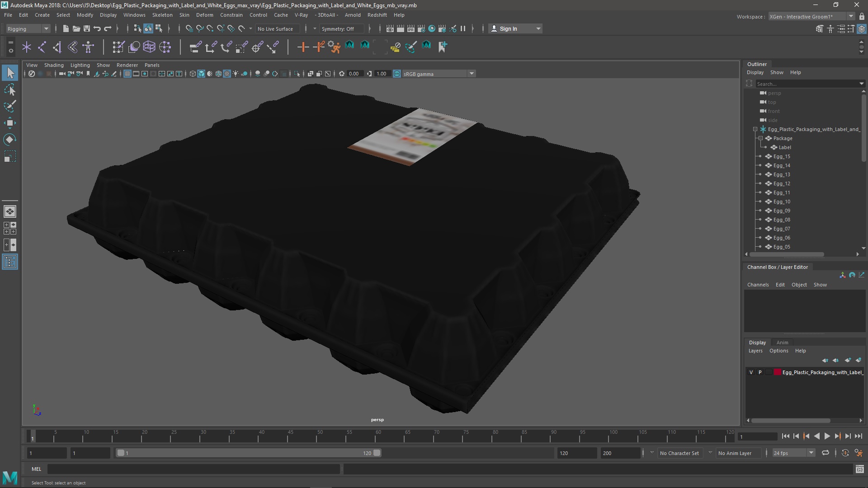Click the Undo arrow icon
Viewport: 868px width, 488px height.
point(97,28)
